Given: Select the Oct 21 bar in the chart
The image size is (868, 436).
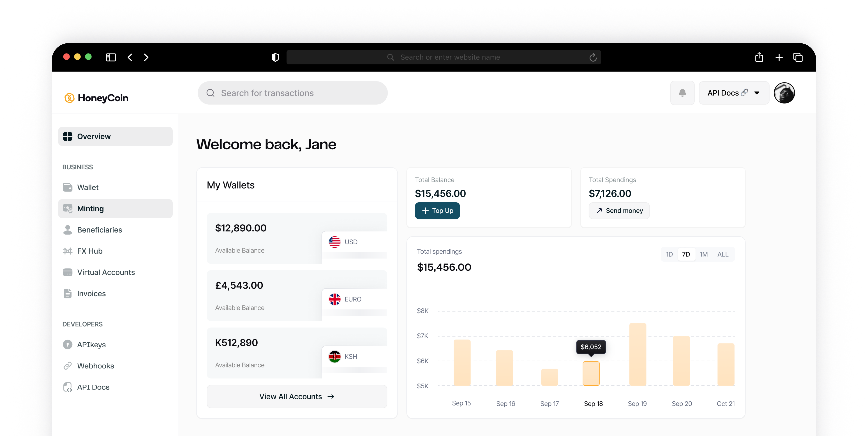Looking at the screenshot, I should click(x=726, y=365).
